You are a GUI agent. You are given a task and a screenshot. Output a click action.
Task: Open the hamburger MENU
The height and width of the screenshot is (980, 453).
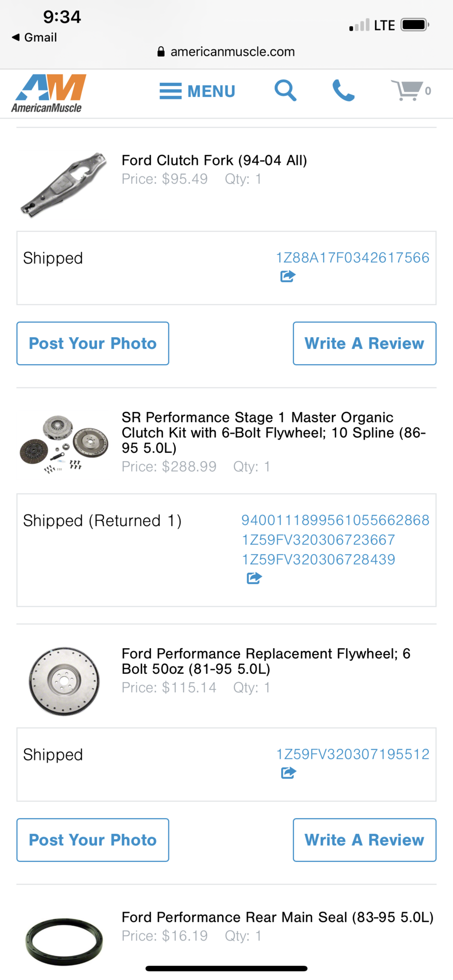[x=197, y=91]
